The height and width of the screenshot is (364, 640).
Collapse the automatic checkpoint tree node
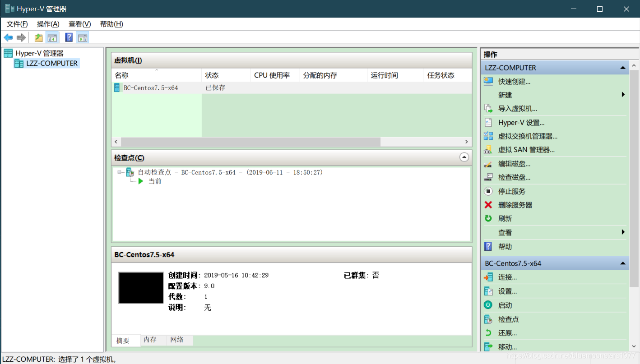[120, 172]
